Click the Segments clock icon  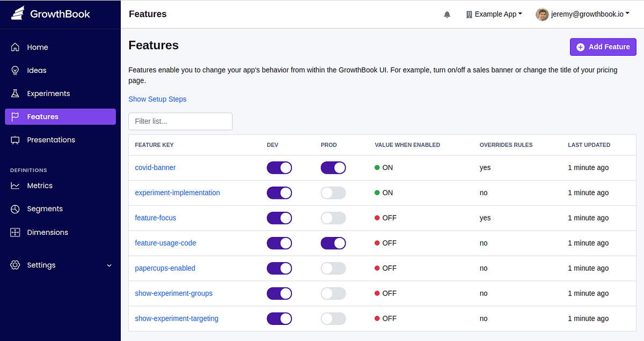17,209
